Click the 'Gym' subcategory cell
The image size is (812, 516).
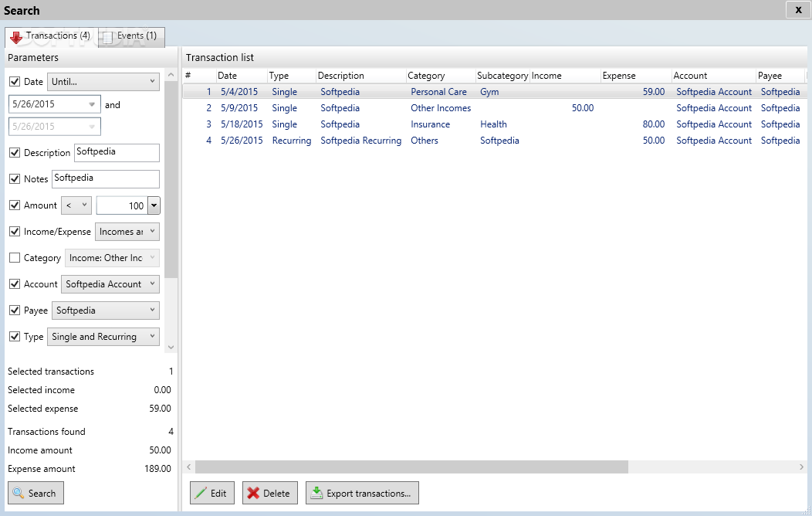pyautogui.click(x=489, y=92)
